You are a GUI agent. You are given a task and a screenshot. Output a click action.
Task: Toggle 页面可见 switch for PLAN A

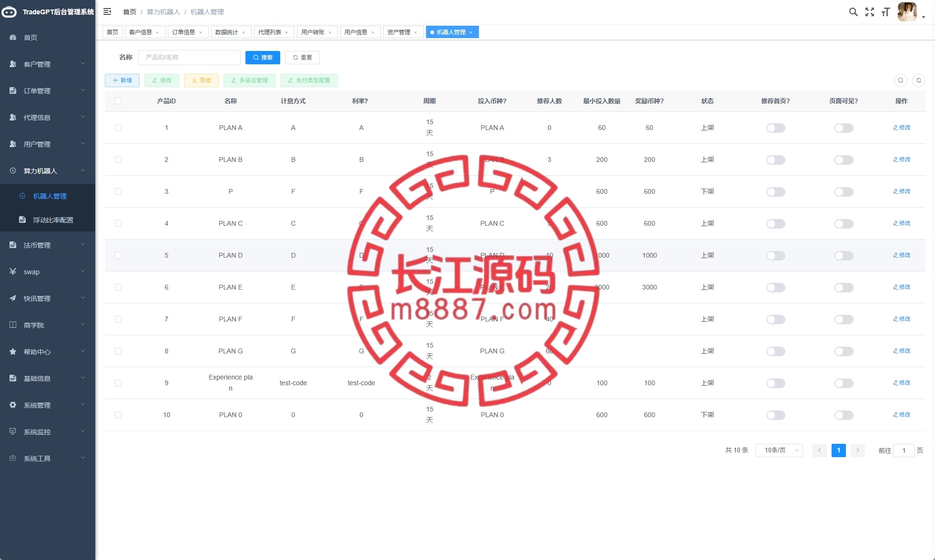point(844,128)
